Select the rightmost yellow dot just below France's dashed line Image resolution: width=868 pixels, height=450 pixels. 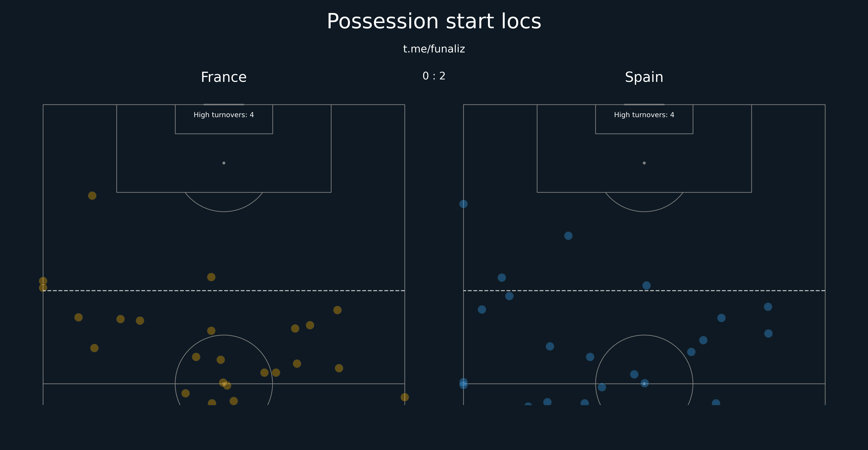[337, 310]
